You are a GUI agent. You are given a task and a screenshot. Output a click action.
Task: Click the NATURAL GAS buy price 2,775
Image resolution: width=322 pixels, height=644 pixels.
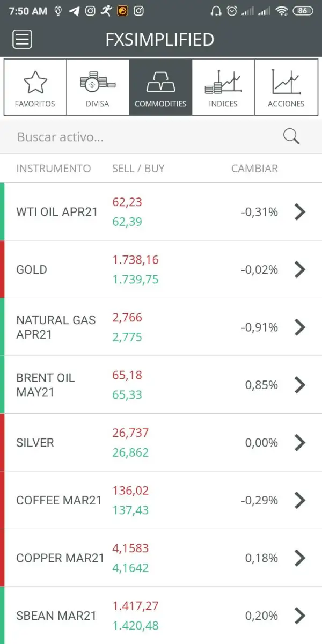(x=127, y=337)
